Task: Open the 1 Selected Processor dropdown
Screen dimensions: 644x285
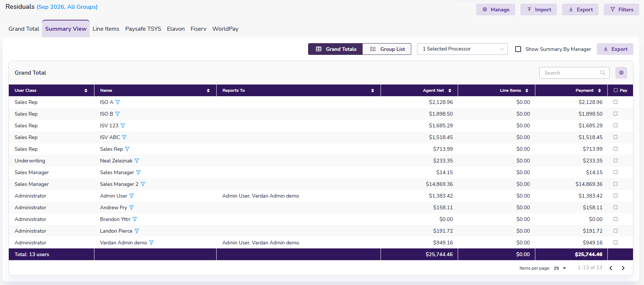Action: (x=463, y=49)
